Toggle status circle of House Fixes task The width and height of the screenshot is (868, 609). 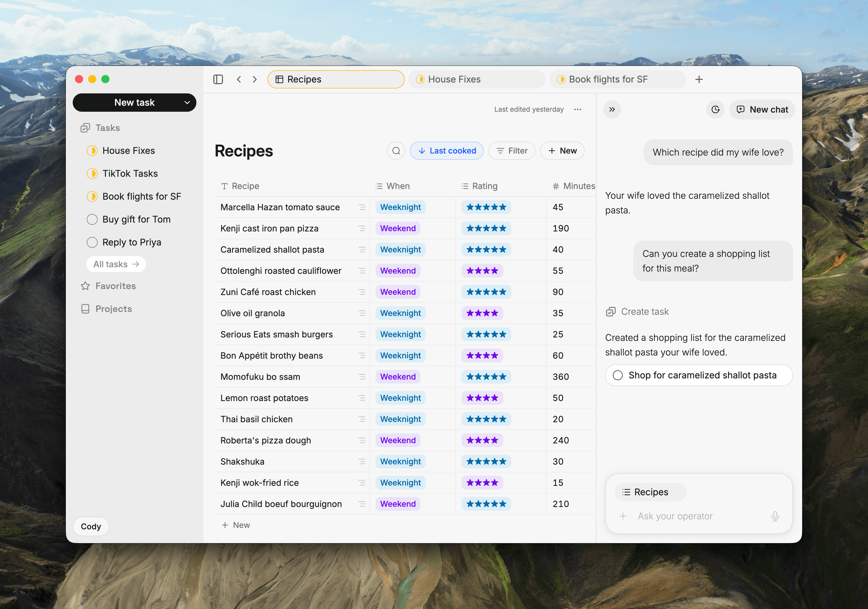tap(92, 151)
